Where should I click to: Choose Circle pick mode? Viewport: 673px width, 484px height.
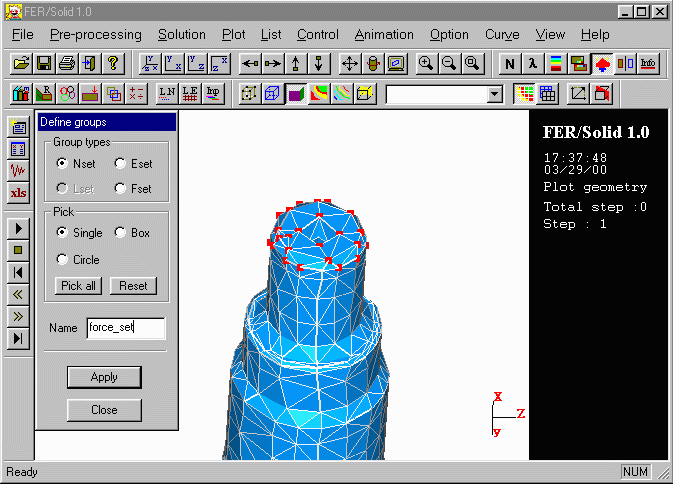[63, 259]
